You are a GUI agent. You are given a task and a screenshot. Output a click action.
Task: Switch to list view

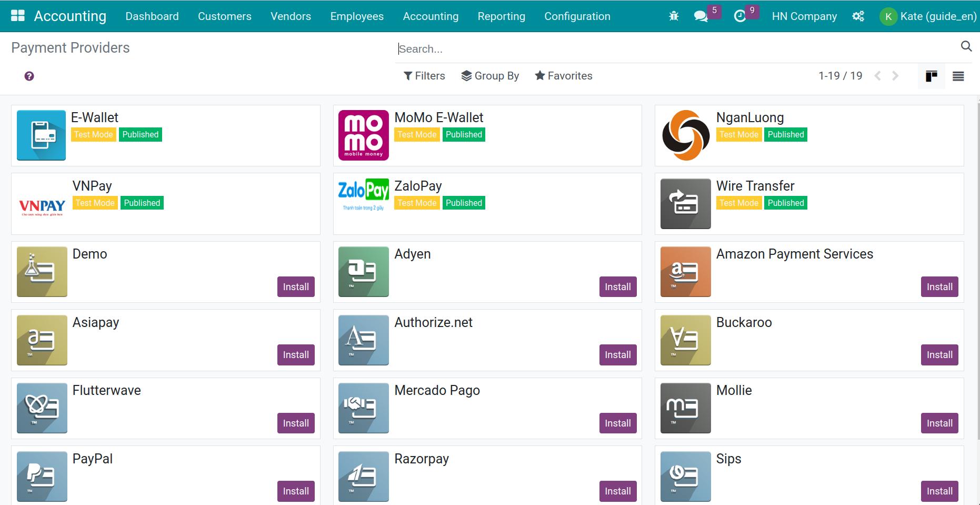point(958,76)
